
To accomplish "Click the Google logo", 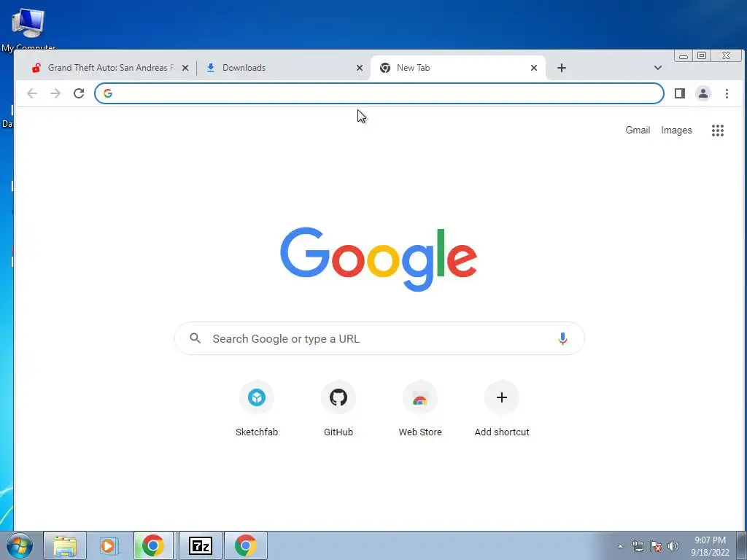I will pos(379,259).
